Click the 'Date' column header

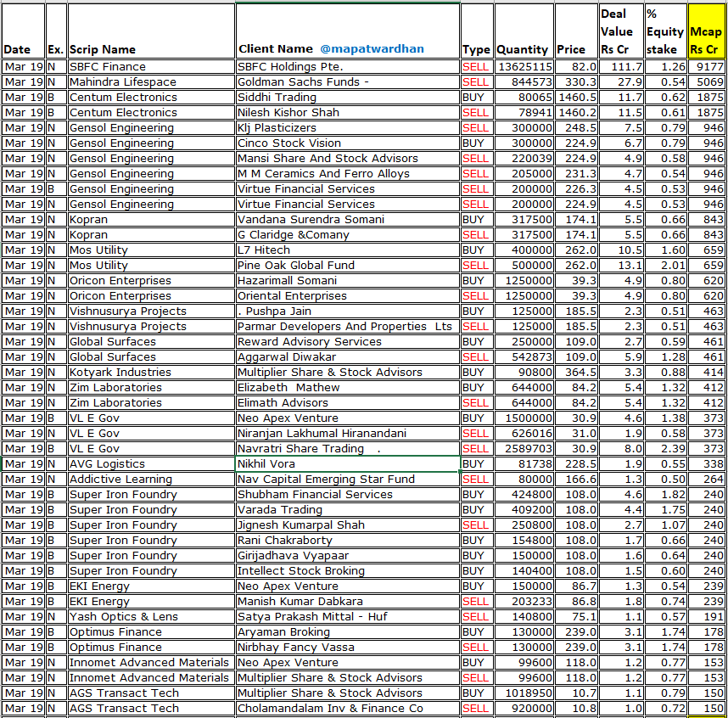pos(24,31)
